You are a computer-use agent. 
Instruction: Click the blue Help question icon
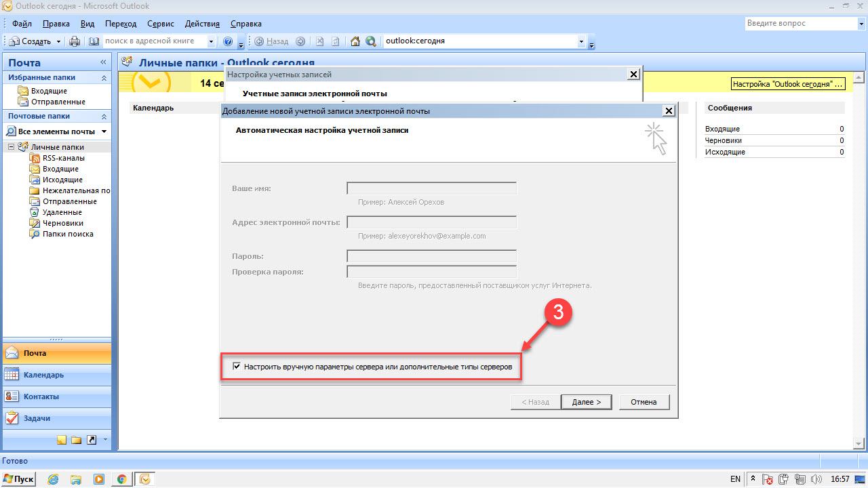point(228,41)
